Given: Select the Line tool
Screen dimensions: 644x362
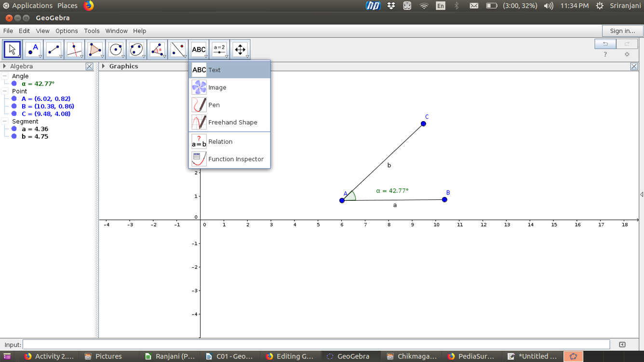Looking at the screenshot, I should pos(54,49).
